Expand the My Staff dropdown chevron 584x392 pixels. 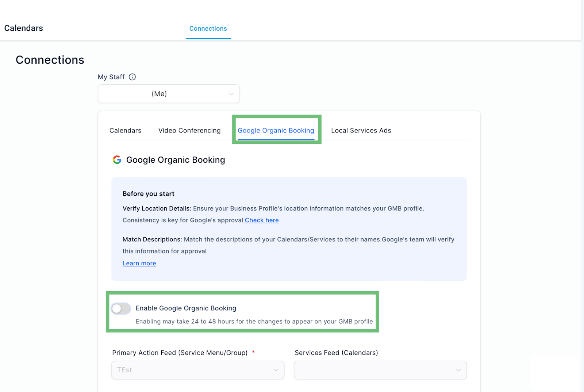click(x=231, y=94)
